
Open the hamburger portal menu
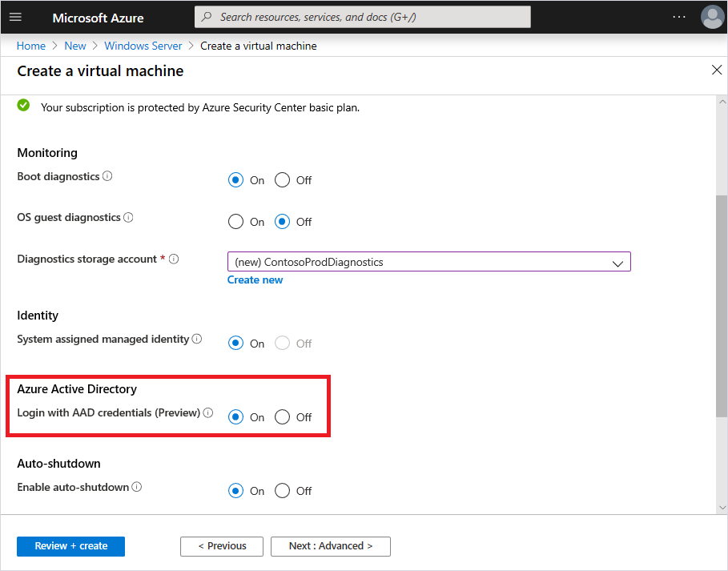tap(15, 17)
